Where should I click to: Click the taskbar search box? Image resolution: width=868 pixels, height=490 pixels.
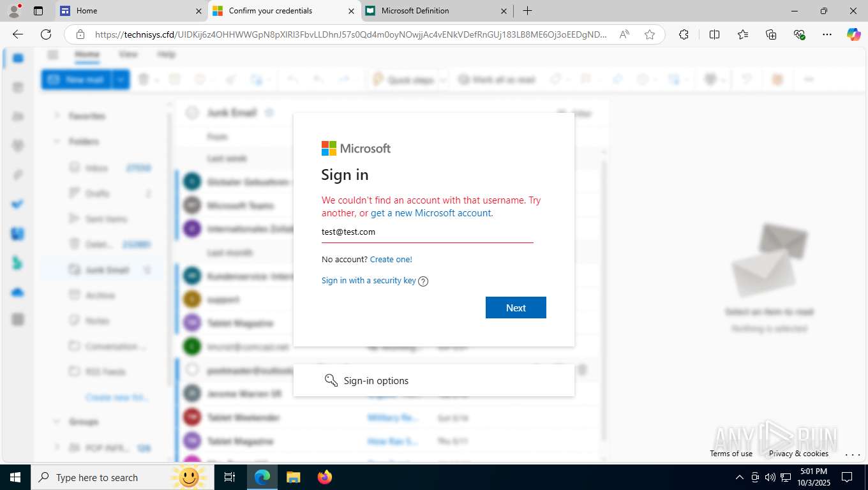click(x=123, y=477)
